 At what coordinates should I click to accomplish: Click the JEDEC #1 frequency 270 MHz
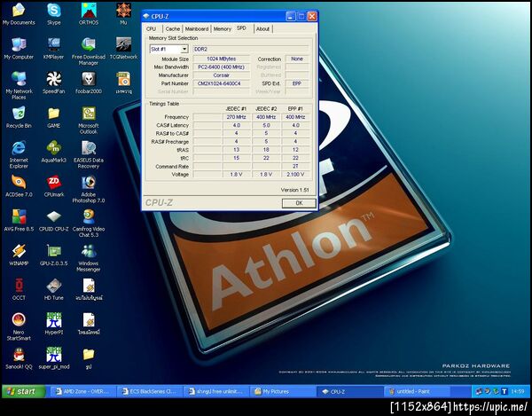pos(236,117)
